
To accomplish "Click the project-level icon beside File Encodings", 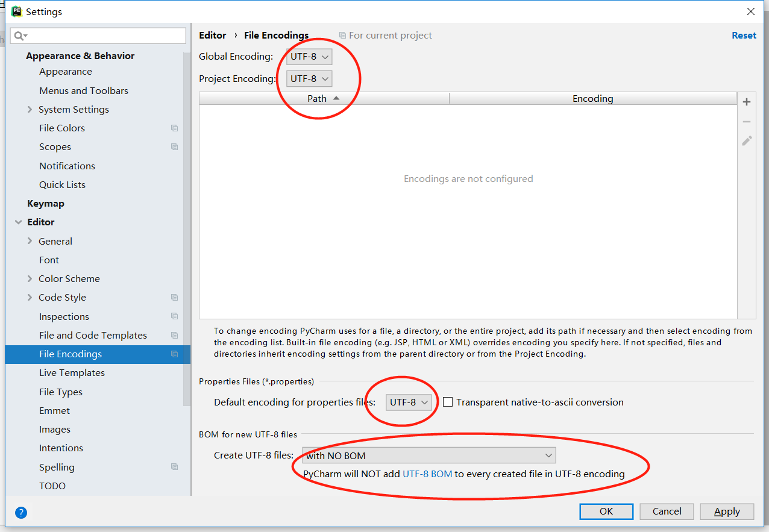I will (x=174, y=354).
